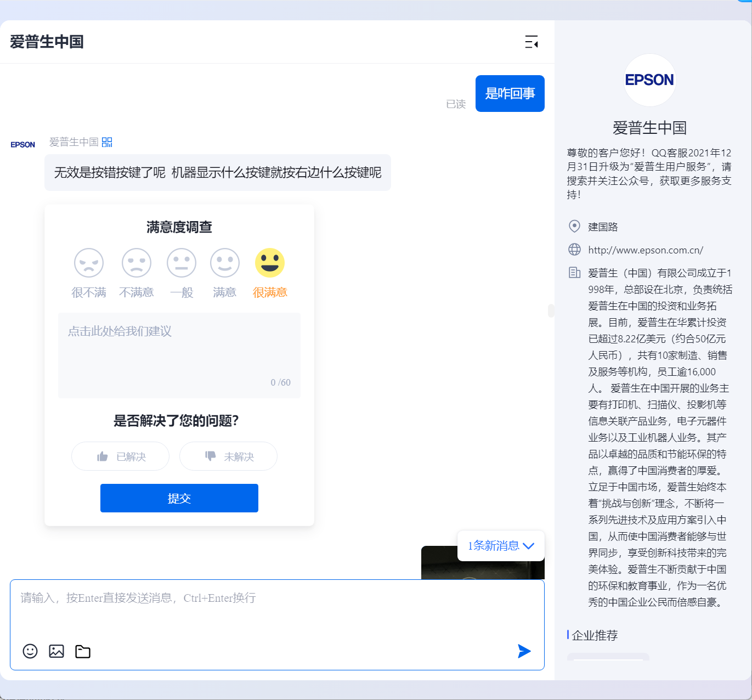Click the 建国路 address text
The height and width of the screenshot is (700, 752).
tap(603, 227)
